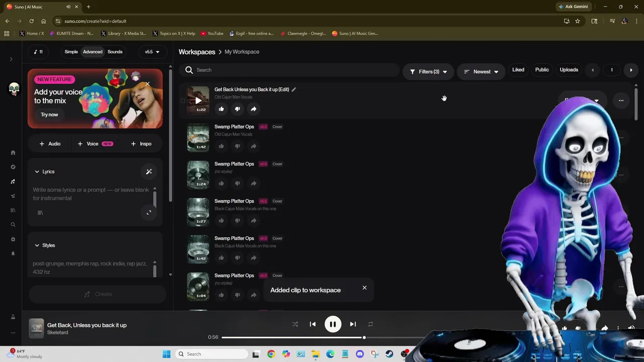Open Steam from the taskbar
The image size is (644, 362).
(389, 354)
